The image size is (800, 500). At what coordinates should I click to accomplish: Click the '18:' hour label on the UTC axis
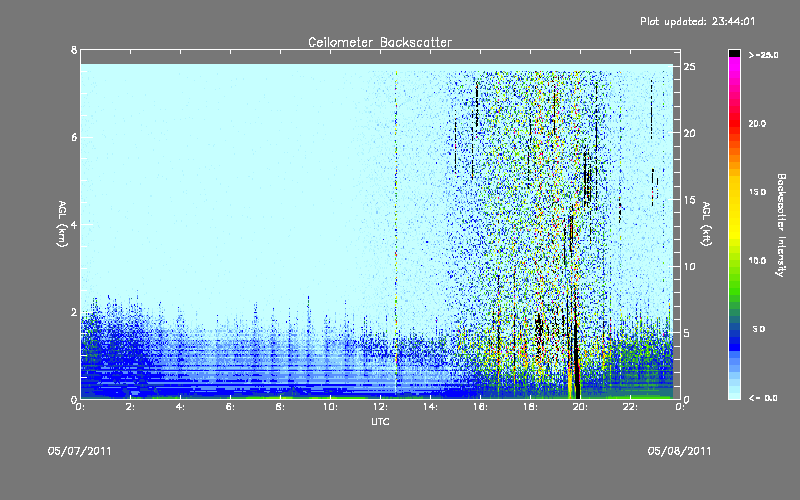[x=530, y=407]
